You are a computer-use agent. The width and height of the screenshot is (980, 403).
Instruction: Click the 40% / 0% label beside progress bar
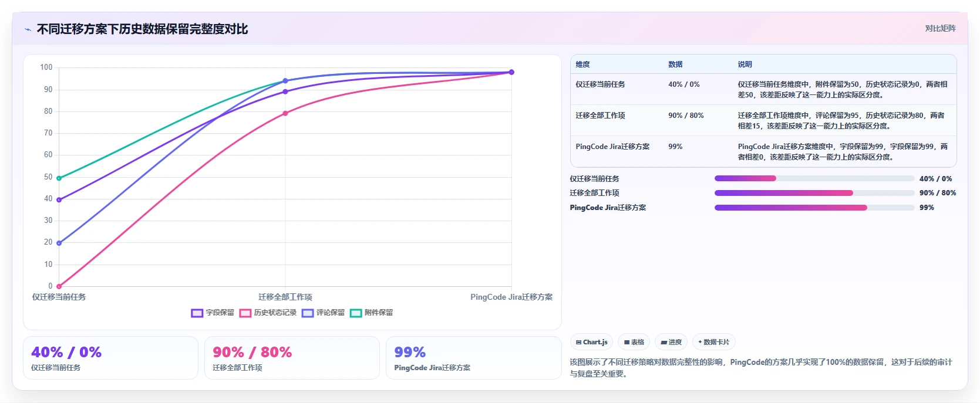936,178
